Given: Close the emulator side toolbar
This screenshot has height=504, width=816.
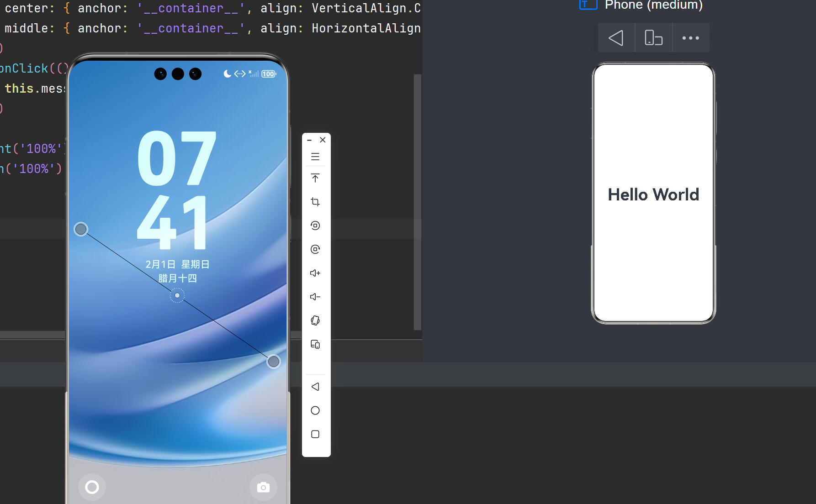Looking at the screenshot, I should (x=323, y=140).
